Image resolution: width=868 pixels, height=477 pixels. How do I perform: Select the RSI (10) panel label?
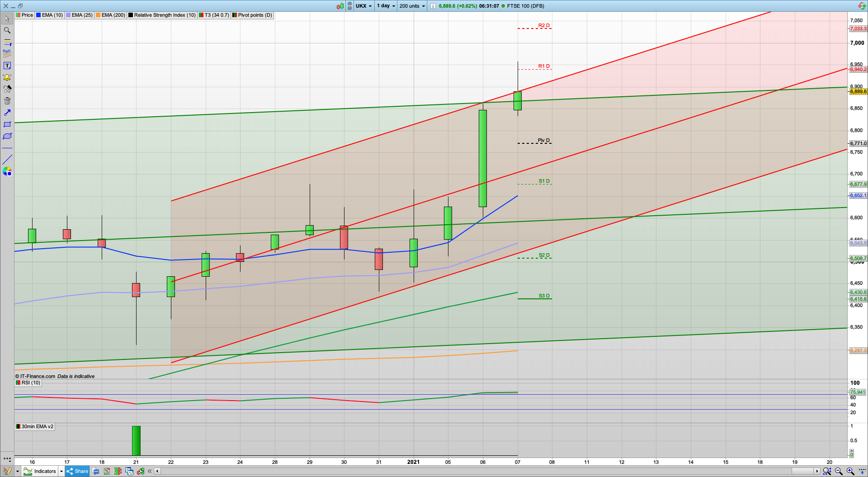tap(28, 383)
